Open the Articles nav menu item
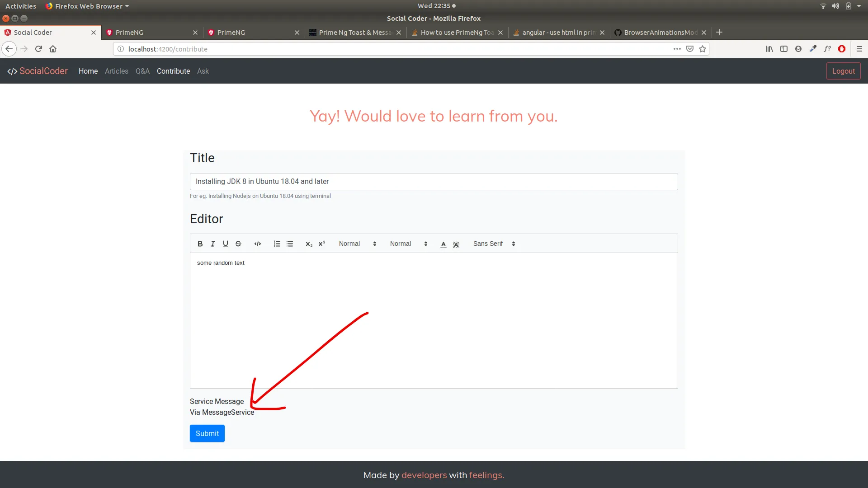Image resolution: width=868 pixels, height=488 pixels. [117, 71]
